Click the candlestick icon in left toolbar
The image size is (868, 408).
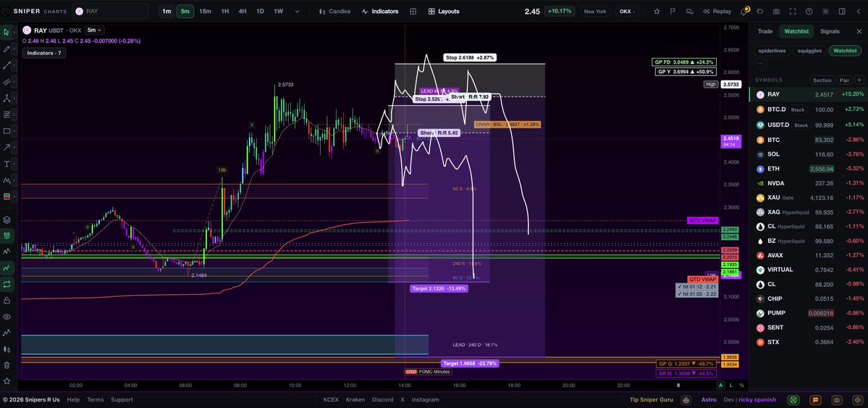pyautogui.click(x=7, y=349)
